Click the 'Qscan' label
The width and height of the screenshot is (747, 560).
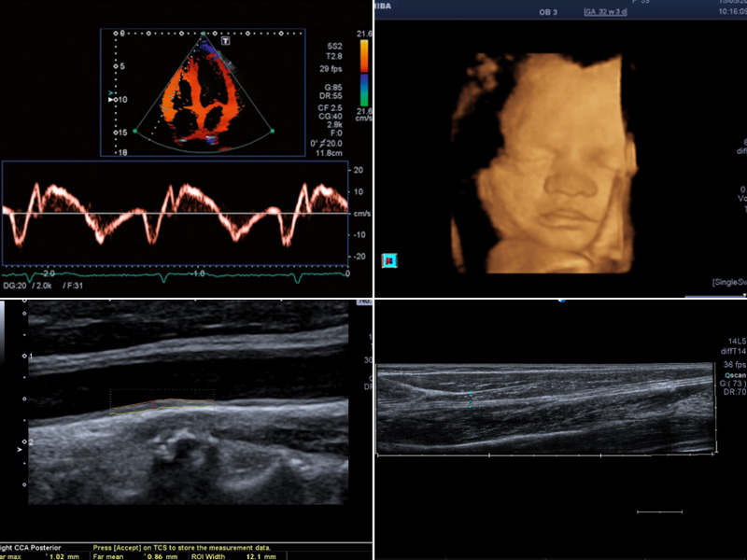tap(736, 375)
